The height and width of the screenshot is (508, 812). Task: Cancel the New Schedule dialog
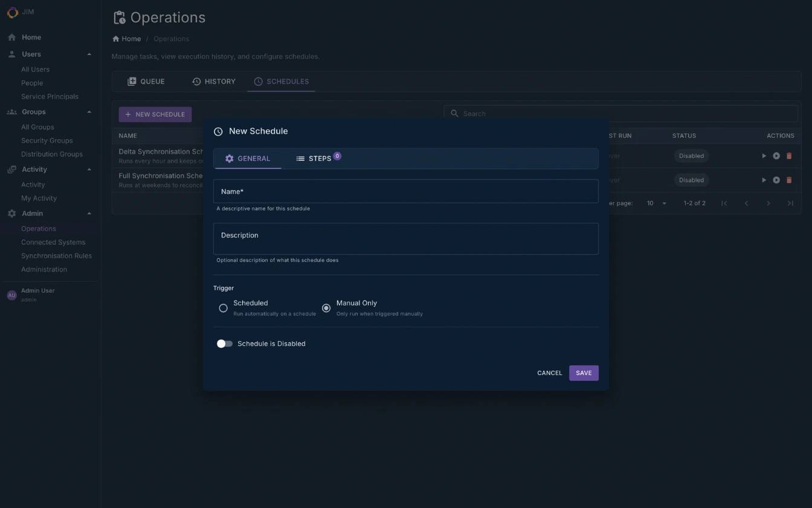(549, 373)
